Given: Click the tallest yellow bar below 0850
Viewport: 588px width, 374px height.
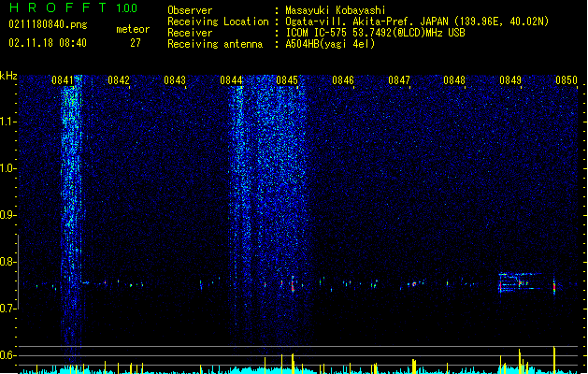Looking at the screenshot, I should pyautogui.click(x=554, y=359).
